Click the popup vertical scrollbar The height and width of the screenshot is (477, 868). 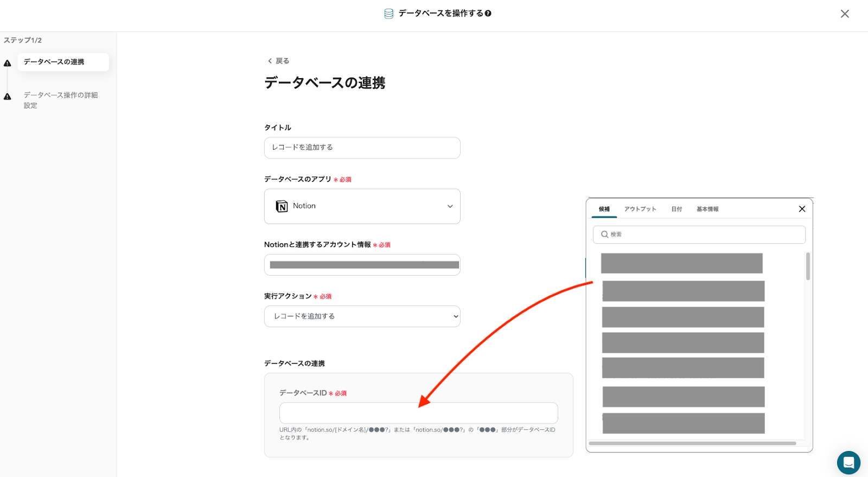tap(808, 266)
